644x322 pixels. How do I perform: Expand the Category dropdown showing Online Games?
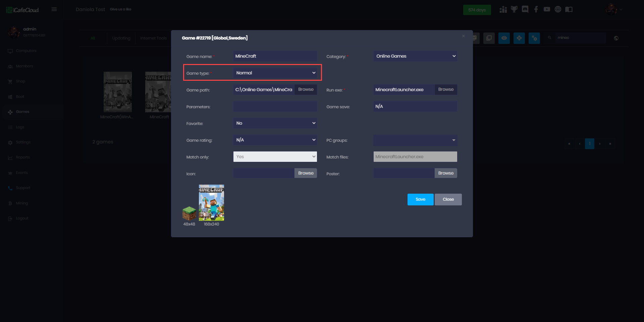click(415, 56)
